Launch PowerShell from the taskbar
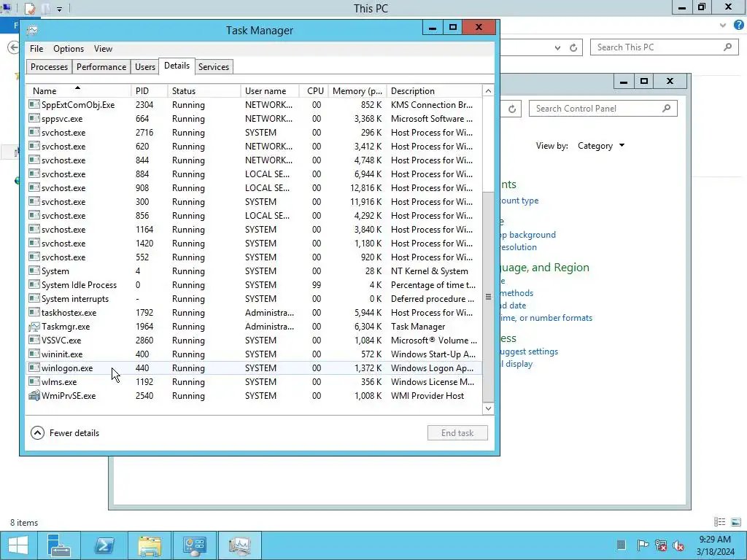Screen dimensions: 747x560 click(104, 545)
